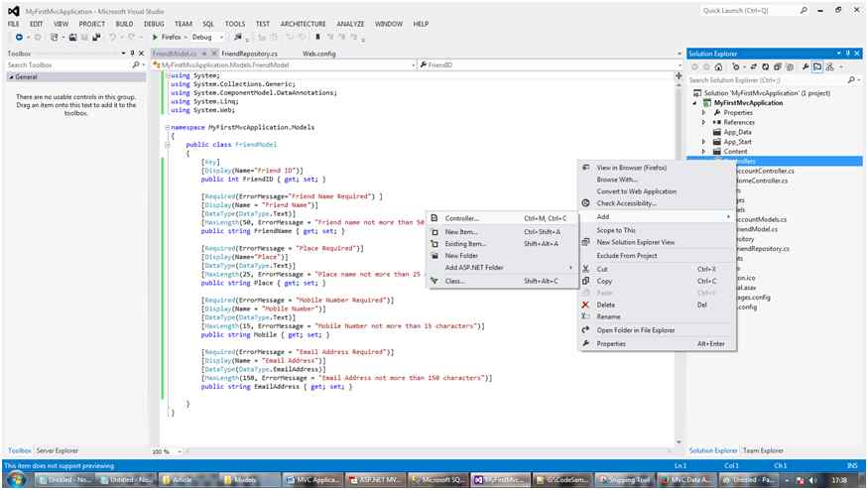
Task: Click the Start debugging play icon
Action: pos(155,37)
